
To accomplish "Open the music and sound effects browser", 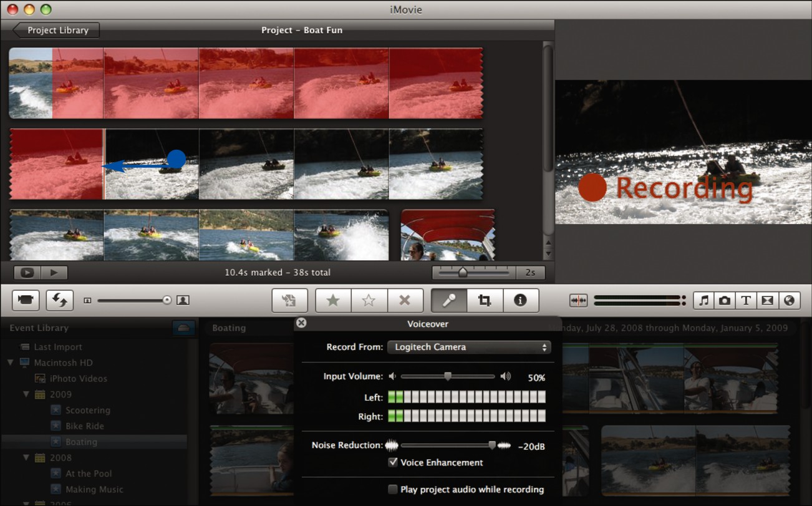I will coord(704,300).
